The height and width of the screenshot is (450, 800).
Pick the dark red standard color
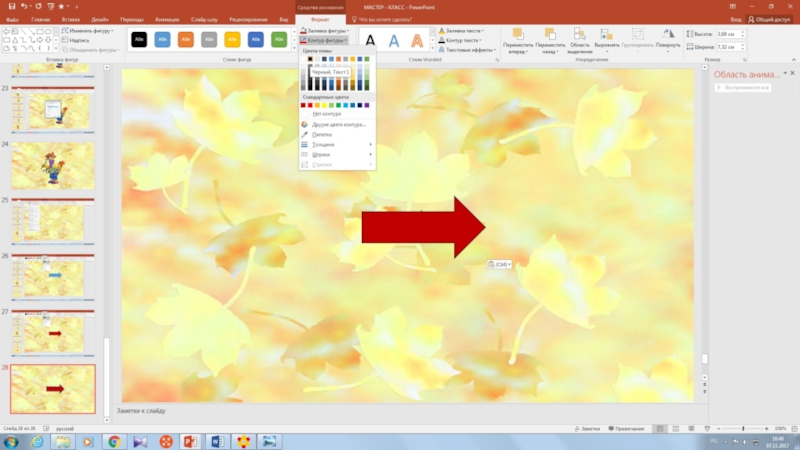(x=303, y=105)
